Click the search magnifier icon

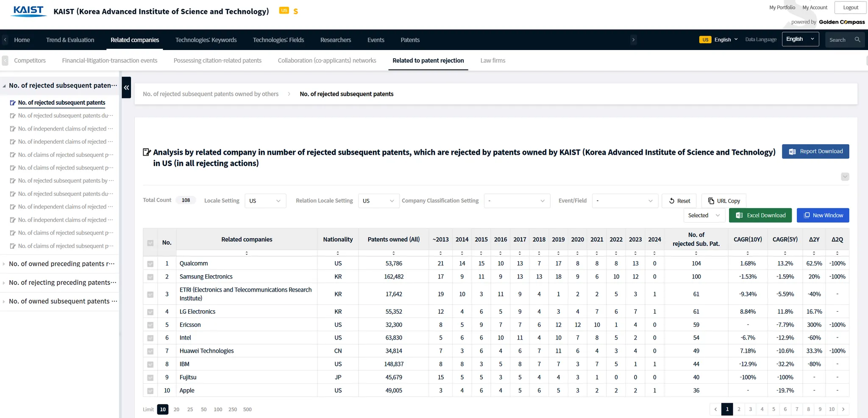(x=857, y=39)
